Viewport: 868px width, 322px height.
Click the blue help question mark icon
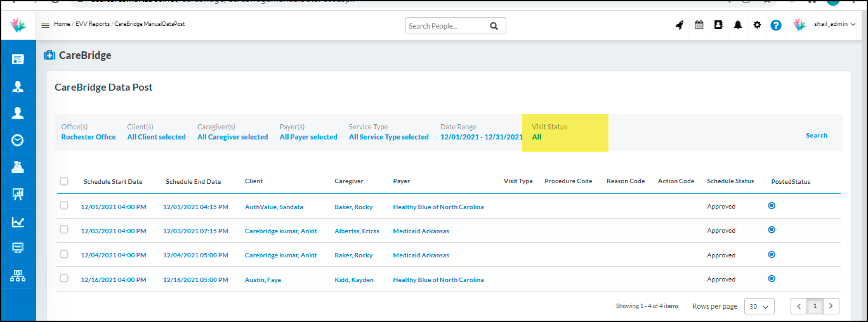[x=776, y=25]
